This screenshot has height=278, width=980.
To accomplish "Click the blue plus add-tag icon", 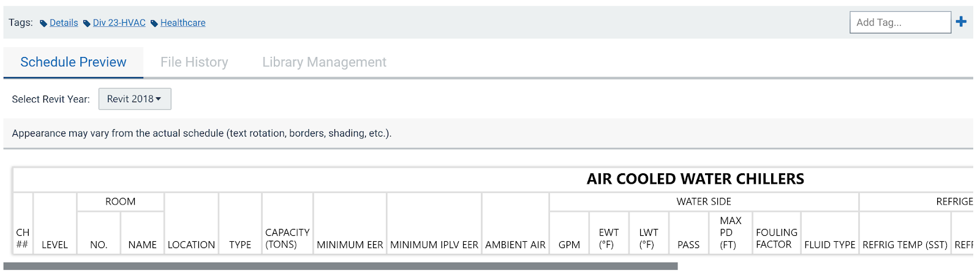I will [961, 22].
